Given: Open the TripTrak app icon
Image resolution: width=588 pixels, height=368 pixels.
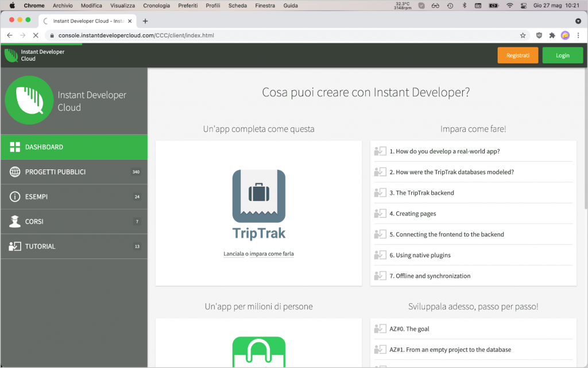Looking at the screenshot, I should 259,196.
